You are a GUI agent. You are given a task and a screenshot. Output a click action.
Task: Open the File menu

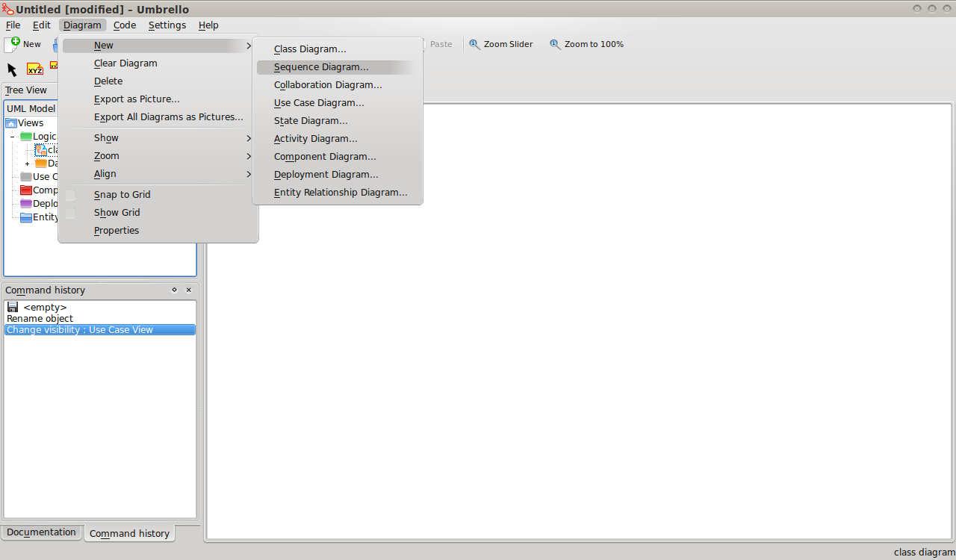tap(13, 25)
